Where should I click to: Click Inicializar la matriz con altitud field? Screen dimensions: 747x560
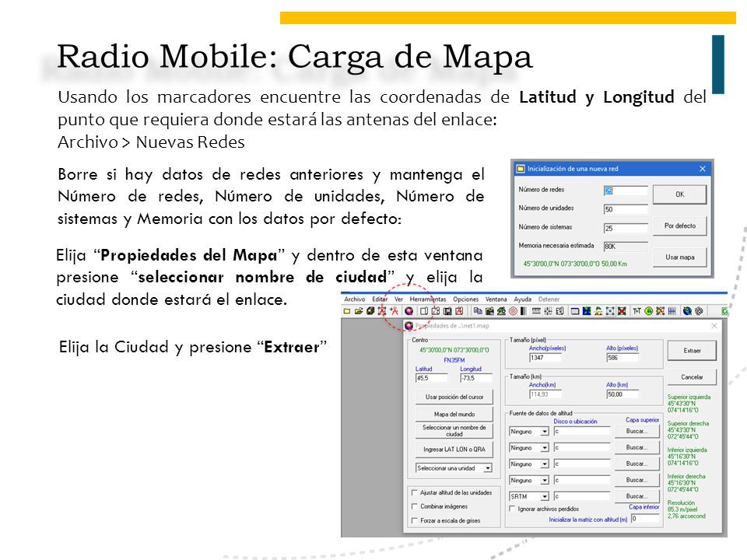click(645, 519)
